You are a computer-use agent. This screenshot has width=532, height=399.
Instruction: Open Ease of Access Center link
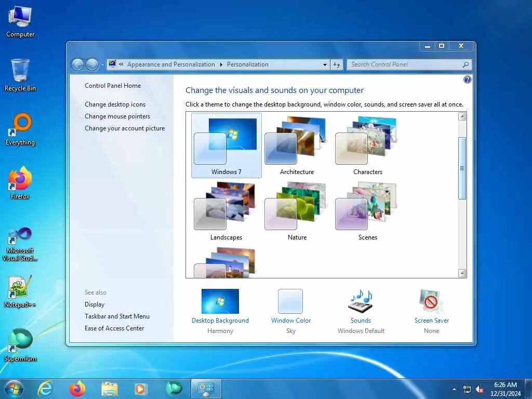[114, 328]
